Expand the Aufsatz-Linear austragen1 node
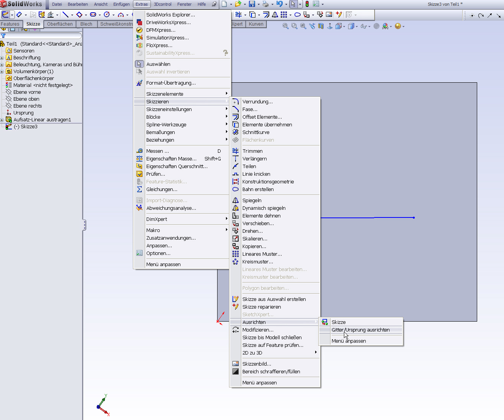This screenshot has width=504, height=420. pos(2,120)
